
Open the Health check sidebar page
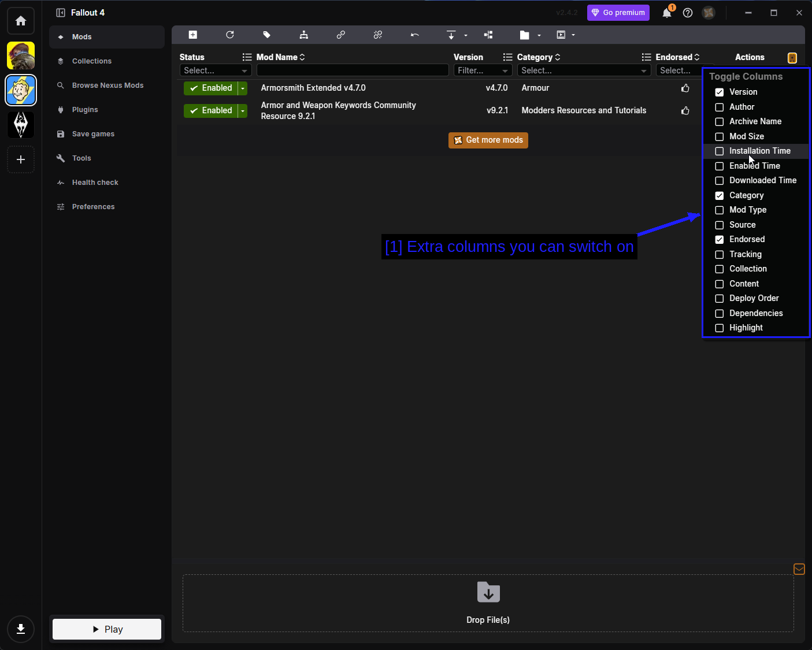pos(107,183)
